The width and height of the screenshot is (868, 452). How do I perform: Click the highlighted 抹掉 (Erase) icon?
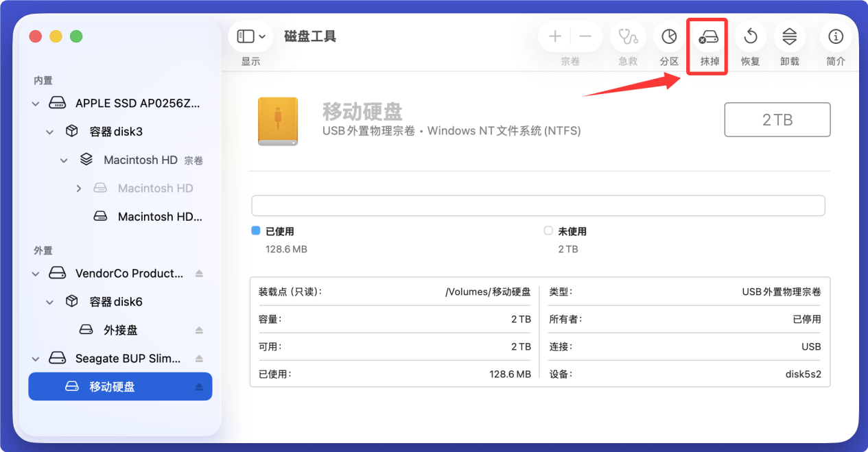[707, 36]
